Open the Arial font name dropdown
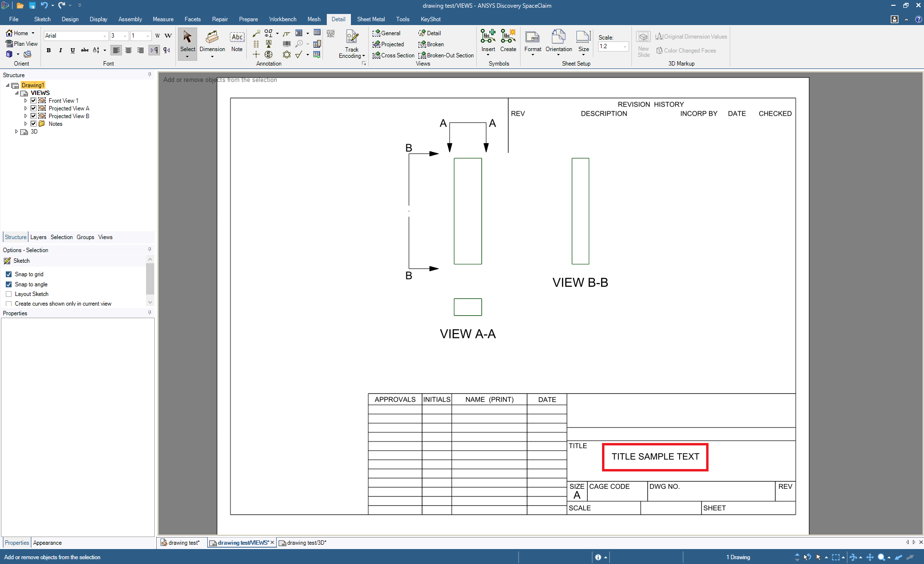The height and width of the screenshot is (564, 924). [105, 36]
